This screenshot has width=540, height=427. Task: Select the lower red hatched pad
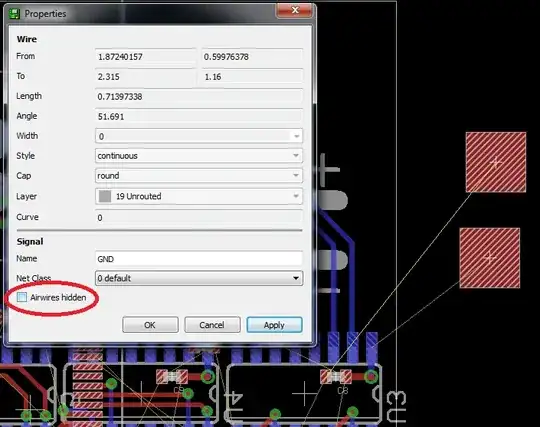tap(490, 258)
